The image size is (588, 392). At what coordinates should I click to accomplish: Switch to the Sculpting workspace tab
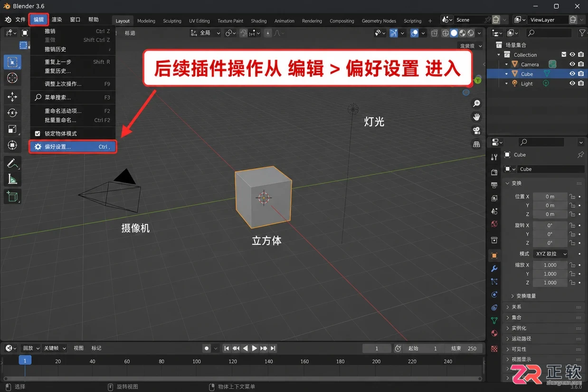172,21
